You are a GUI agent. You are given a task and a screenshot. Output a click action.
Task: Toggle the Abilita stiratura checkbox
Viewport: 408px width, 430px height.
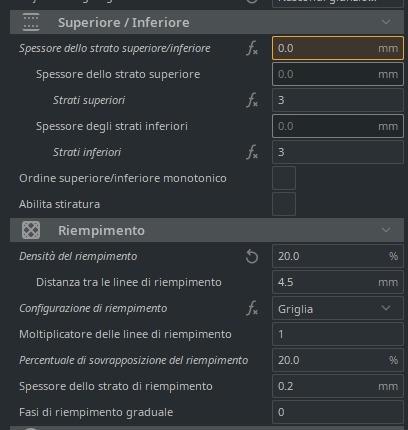point(284,204)
